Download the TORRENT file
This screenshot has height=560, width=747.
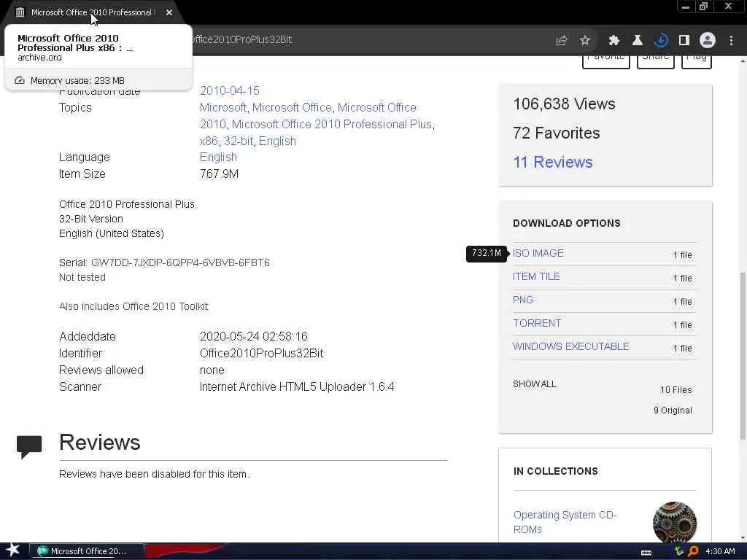(537, 323)
